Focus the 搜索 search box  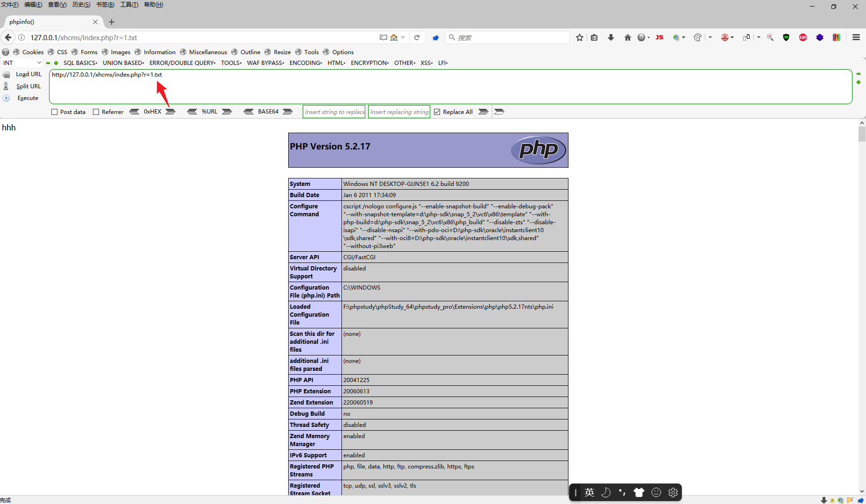(508, 37)
